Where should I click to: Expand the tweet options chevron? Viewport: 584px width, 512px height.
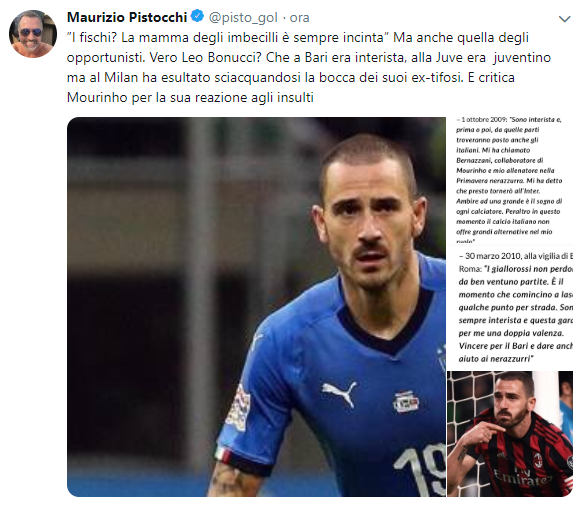pyautogui.click(x=565, y=19)
